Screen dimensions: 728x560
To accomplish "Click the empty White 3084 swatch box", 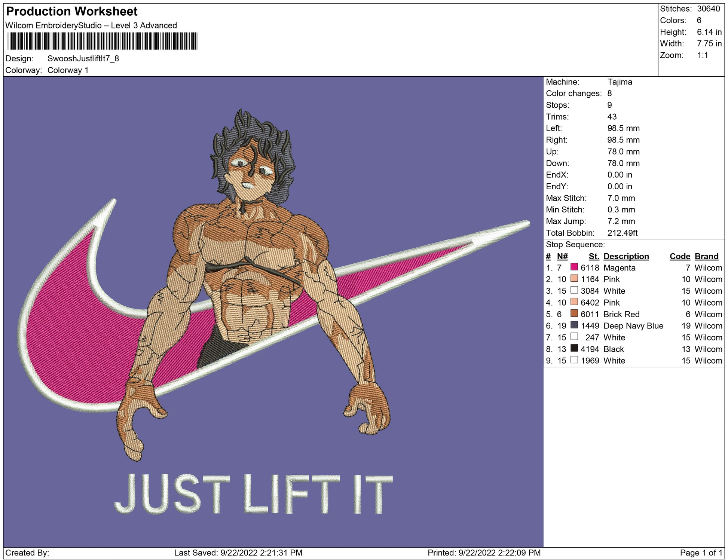I will tap(574, 290).
